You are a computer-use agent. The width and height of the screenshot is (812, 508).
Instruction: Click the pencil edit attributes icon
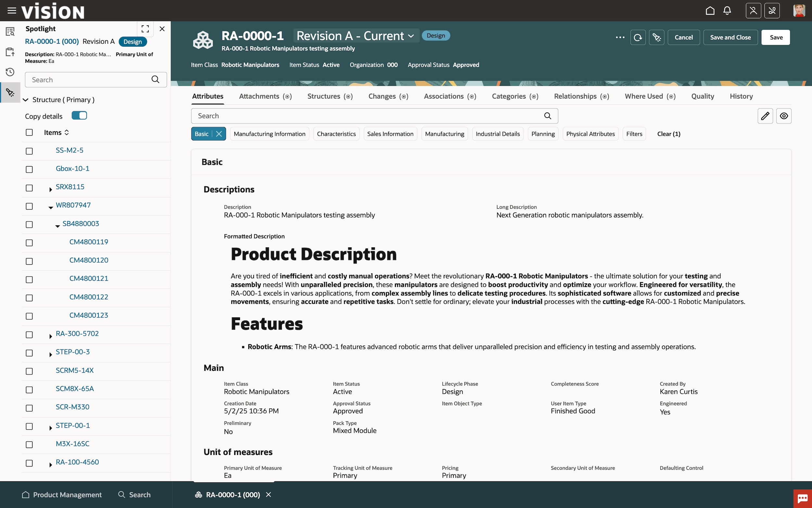[765, 116]
